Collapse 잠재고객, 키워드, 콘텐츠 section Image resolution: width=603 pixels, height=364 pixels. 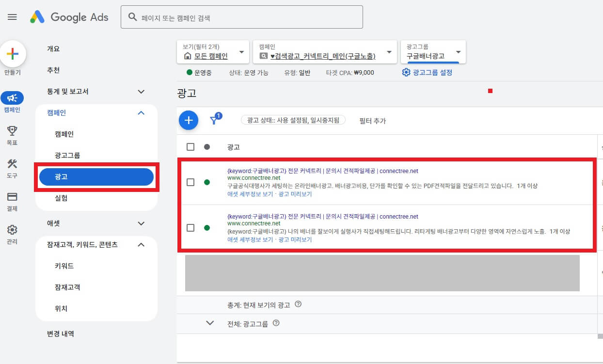tap(141, 245)
